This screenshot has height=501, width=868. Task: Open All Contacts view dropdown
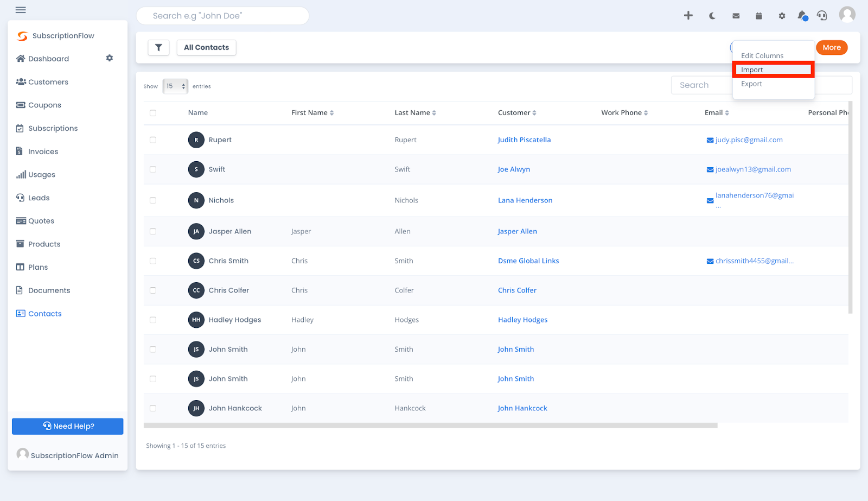[x=206, y=48]
